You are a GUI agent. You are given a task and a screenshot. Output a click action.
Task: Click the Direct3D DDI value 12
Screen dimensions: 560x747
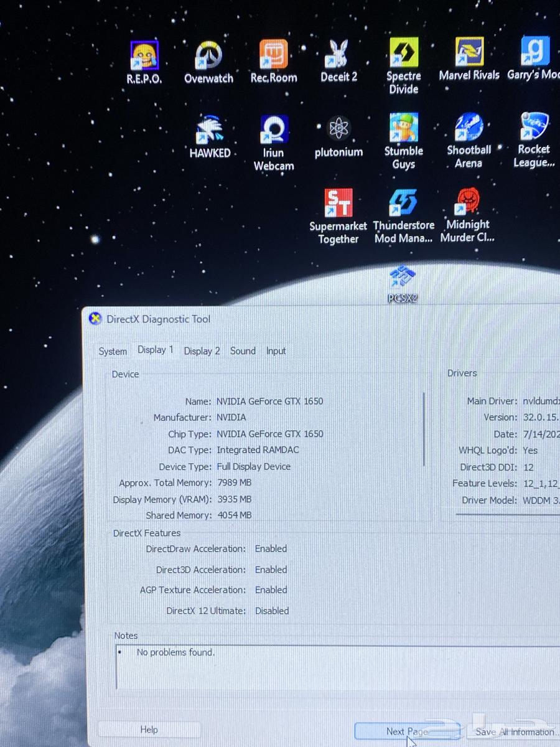pyautogui.click(x=528, y=467)
